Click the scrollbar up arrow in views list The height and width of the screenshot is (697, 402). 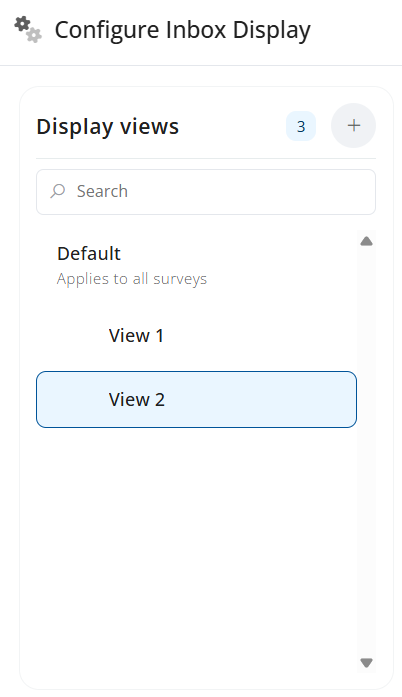(366, 241)
